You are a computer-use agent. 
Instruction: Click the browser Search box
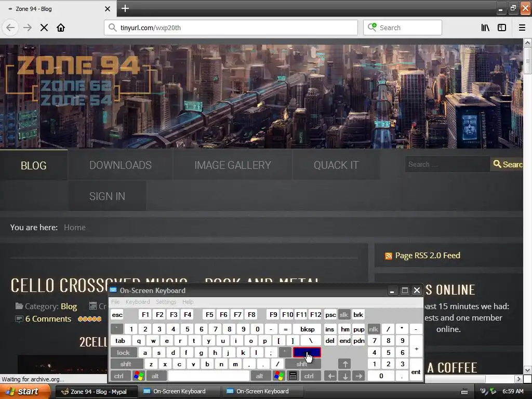point(403,28)
